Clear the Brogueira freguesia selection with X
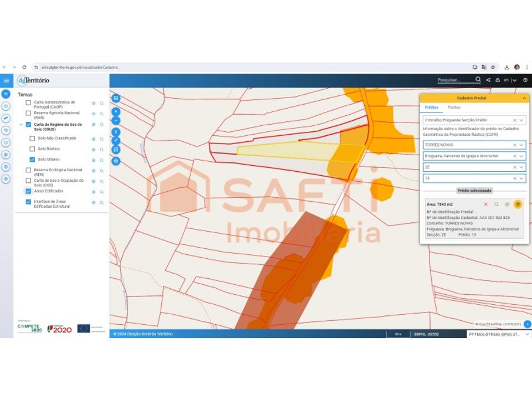 click(x=515, y=156)
